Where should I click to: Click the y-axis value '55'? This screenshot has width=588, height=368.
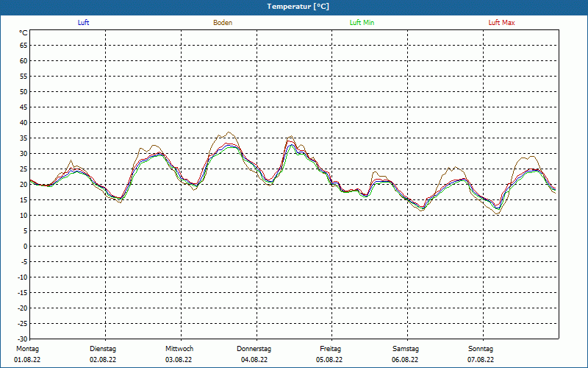click(24, 77)
